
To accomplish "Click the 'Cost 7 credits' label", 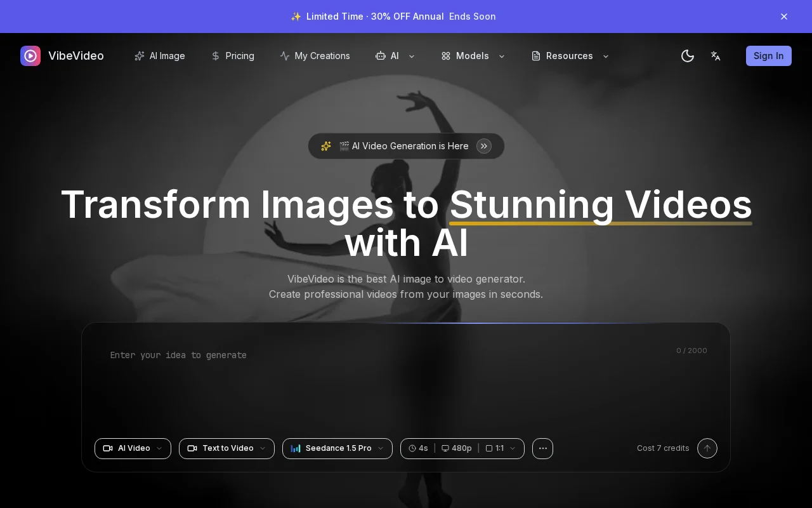I will pyautogui.click(x=663, y=448).
